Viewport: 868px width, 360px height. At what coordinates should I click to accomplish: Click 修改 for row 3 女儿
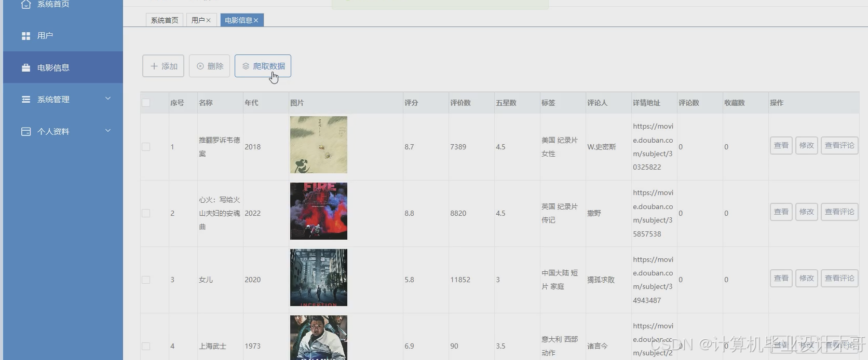806,278
